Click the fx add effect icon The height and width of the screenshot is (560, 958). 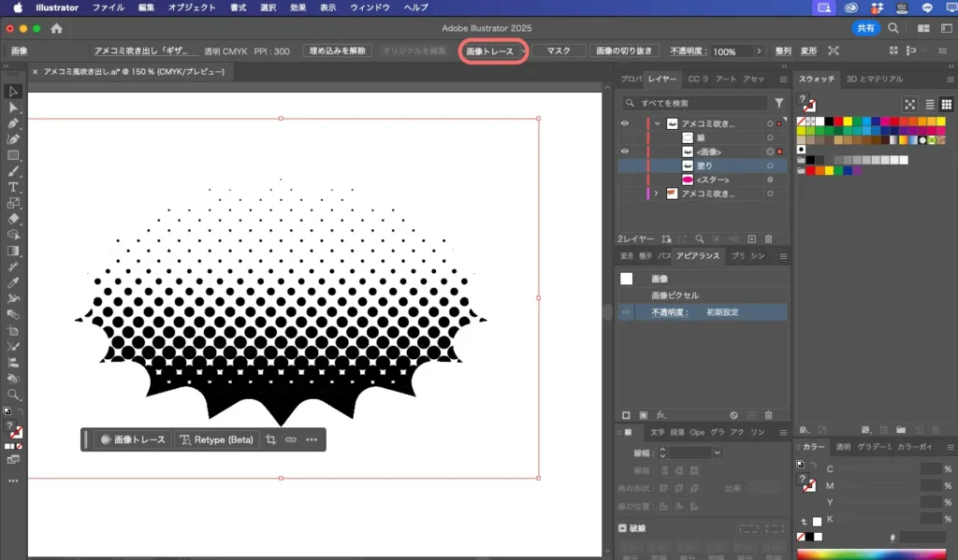click(660, 415)
